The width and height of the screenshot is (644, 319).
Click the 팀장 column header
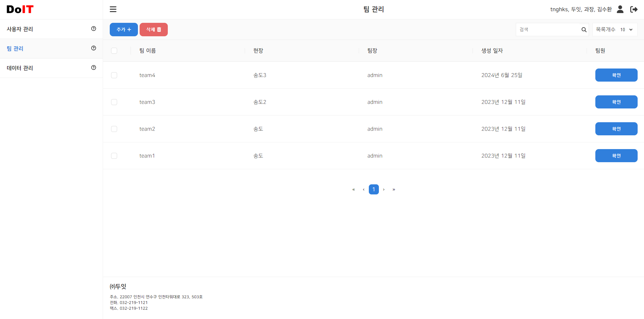[x=372, y=51]
